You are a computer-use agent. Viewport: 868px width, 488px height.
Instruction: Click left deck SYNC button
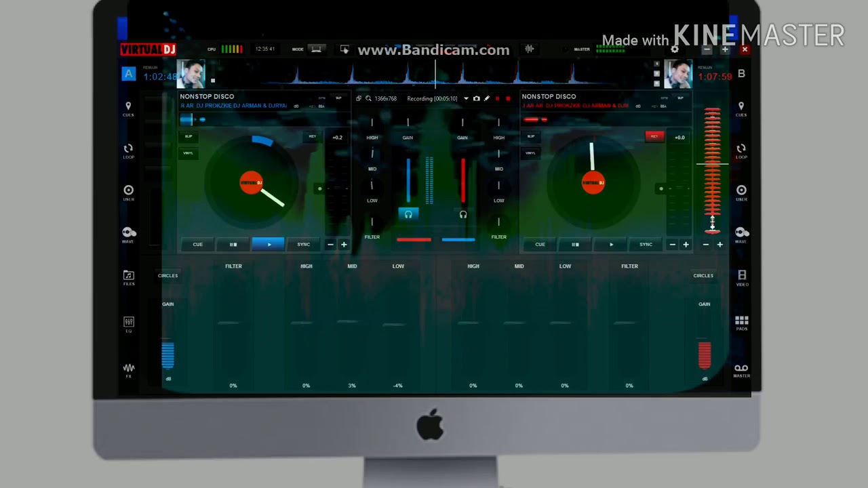(x=303, y=245)
